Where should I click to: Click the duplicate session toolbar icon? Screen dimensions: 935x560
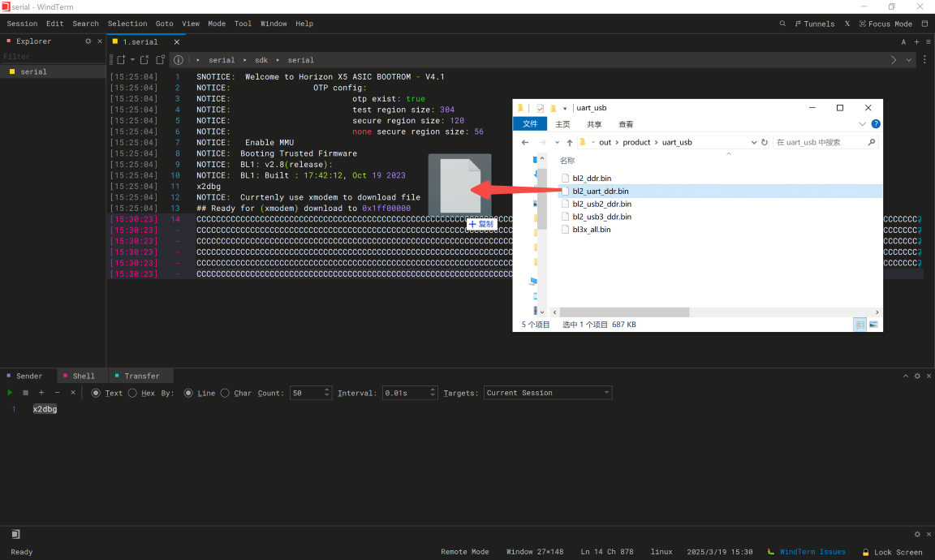144,59
